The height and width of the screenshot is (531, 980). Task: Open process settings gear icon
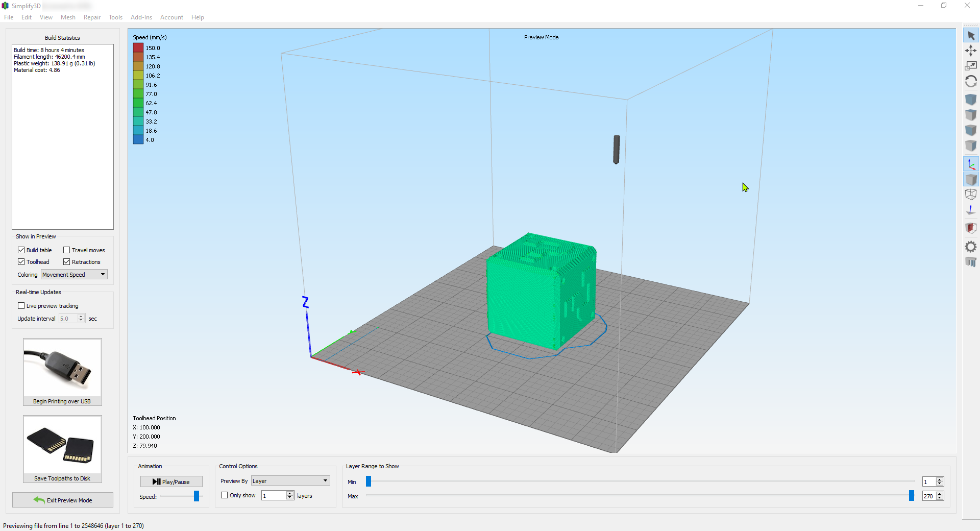[971, 247]
